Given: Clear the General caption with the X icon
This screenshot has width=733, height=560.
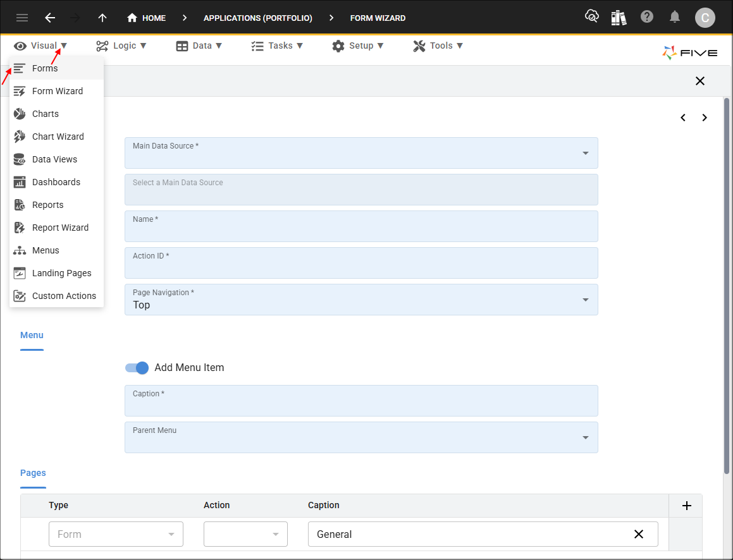Looking at the screenshot, I should point(639,534).
